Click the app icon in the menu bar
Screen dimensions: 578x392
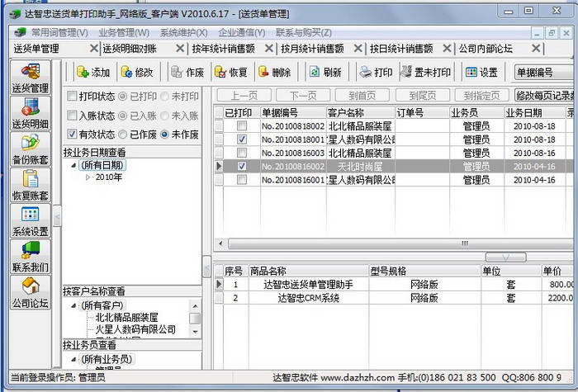20,32
